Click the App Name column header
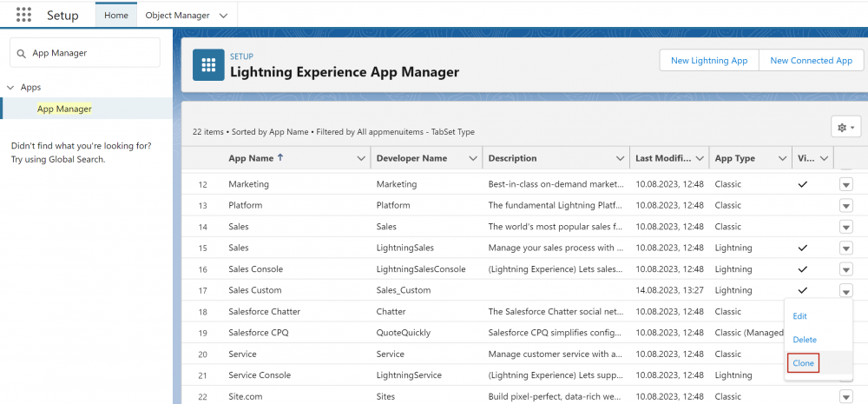868x404 pixels. pos(251,158)
